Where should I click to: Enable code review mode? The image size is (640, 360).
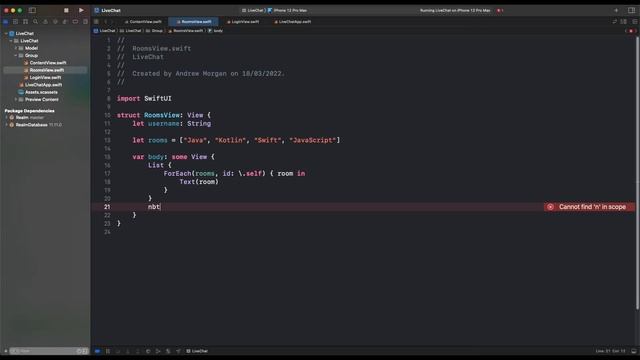coord(614,22)
